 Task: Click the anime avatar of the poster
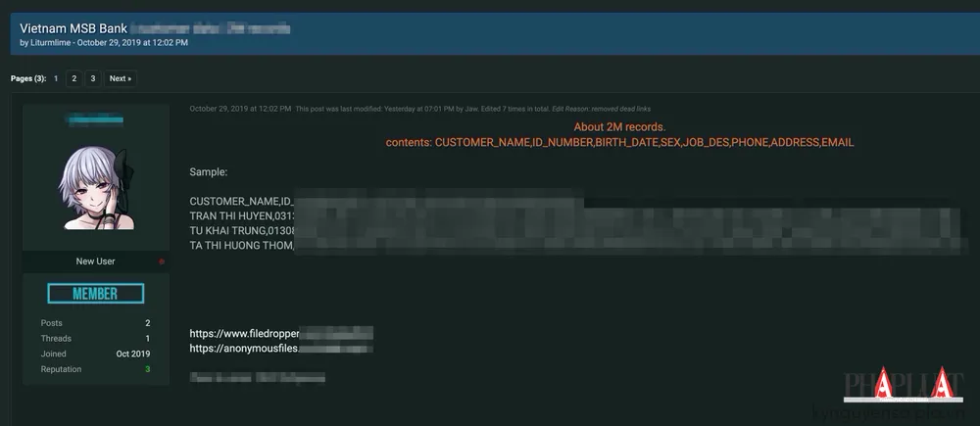point(96,188)
